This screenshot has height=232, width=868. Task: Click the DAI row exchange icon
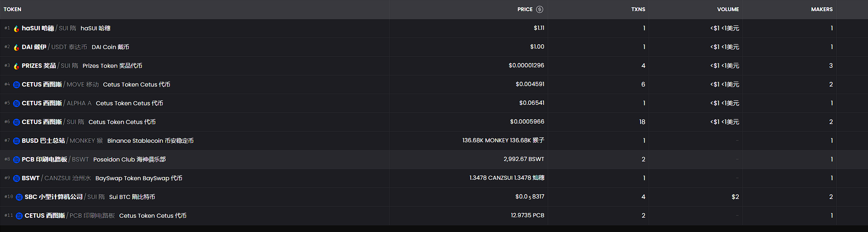pos(17,47)
